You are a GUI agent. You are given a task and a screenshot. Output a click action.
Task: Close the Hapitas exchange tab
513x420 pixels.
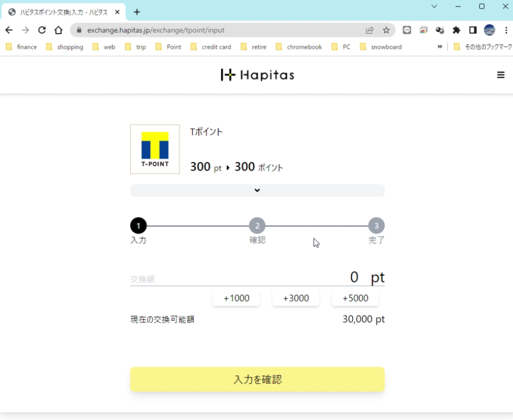point(117,12)
